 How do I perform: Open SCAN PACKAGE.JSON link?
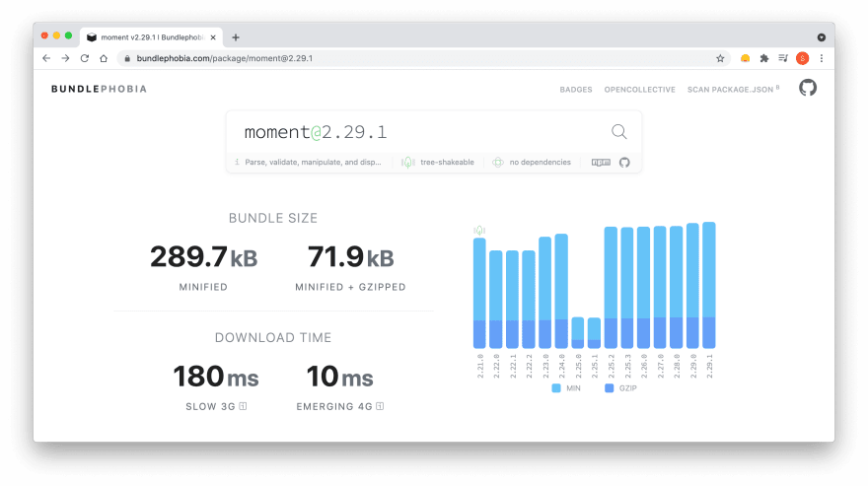733,89
